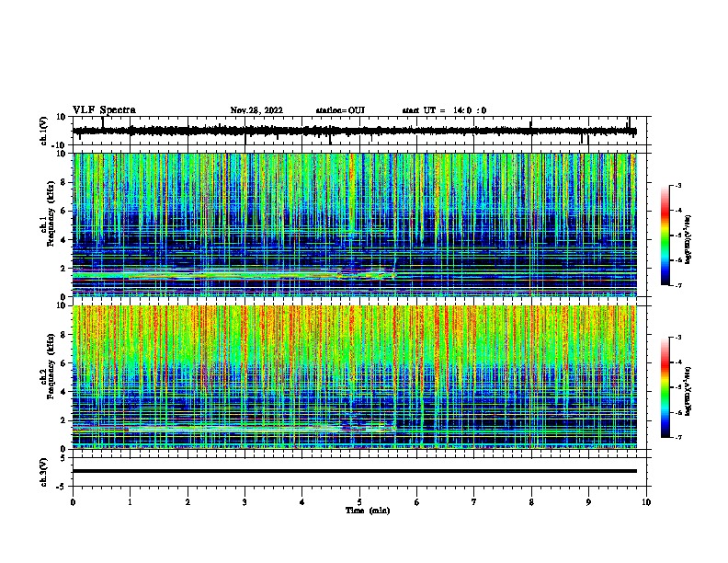The height and width of the screenshot is (563, 728).
Task: Click the ch.2 colorbar log PSD unit label
Action: tap(688, 391)
